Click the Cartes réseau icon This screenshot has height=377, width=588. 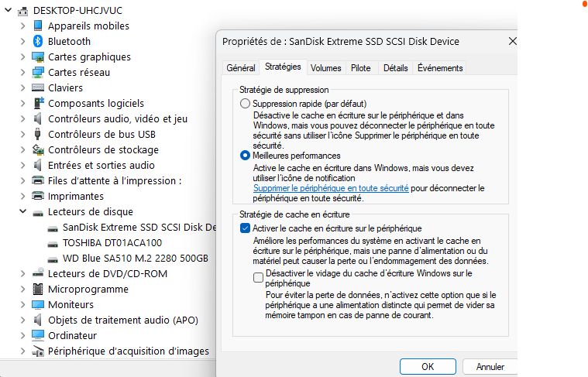[x=38, y=72]
